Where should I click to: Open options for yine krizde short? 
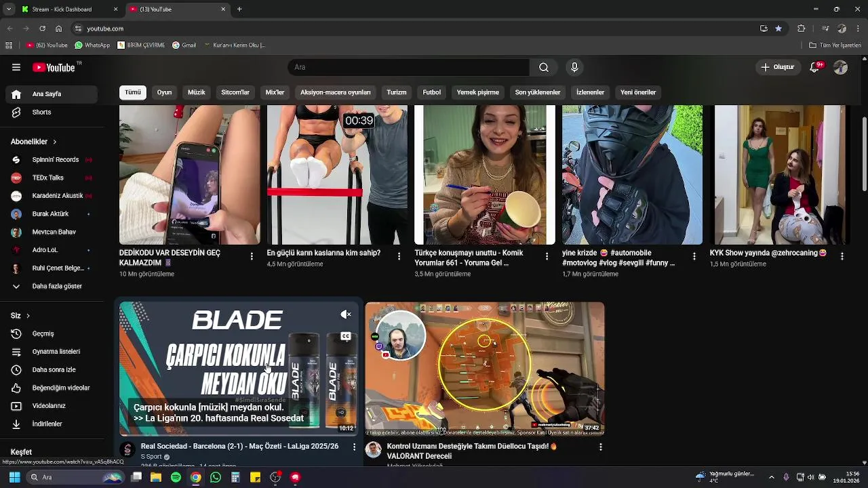[694, 256]
